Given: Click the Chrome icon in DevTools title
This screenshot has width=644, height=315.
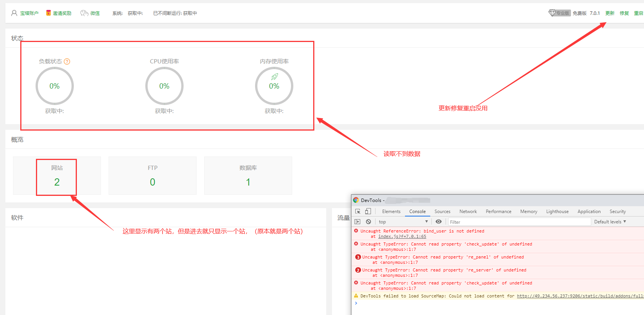Looking at the screenshot, I should [x=356, y=200].
